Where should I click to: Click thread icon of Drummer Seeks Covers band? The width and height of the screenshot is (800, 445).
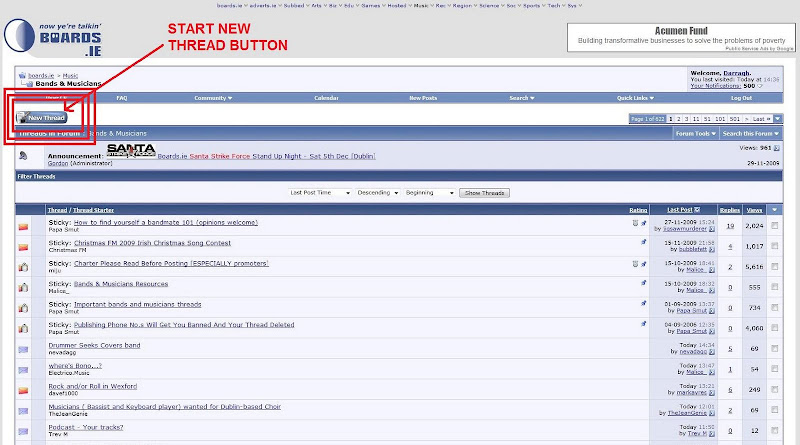[x=23, y=350]
